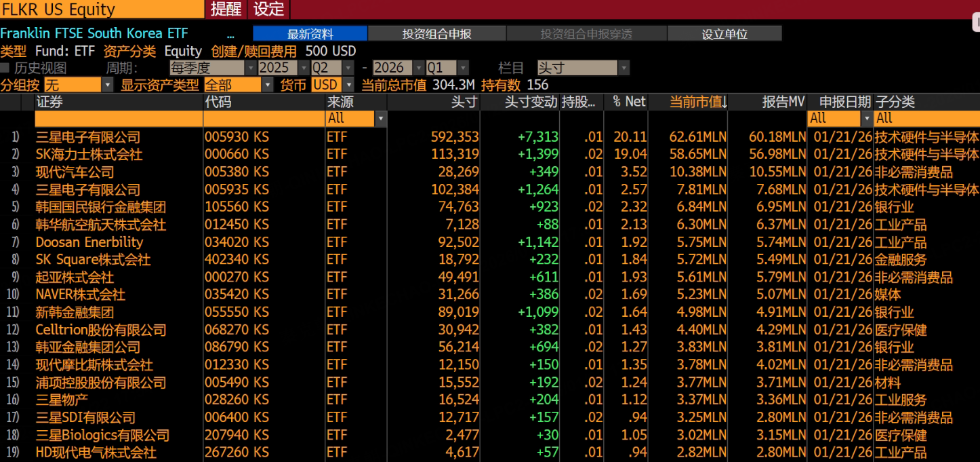Select the 三星SDI有限公司 holding
The height and width of the screenshot is (462, 980).
point(86,417)
